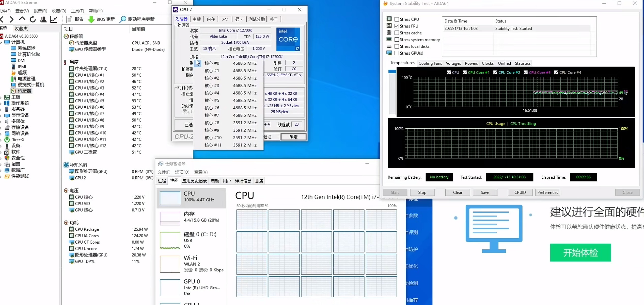The width and height of the screenshot is (644, 305).
Task: Enable the Stress cache checkbox
Action: [397, 33]
